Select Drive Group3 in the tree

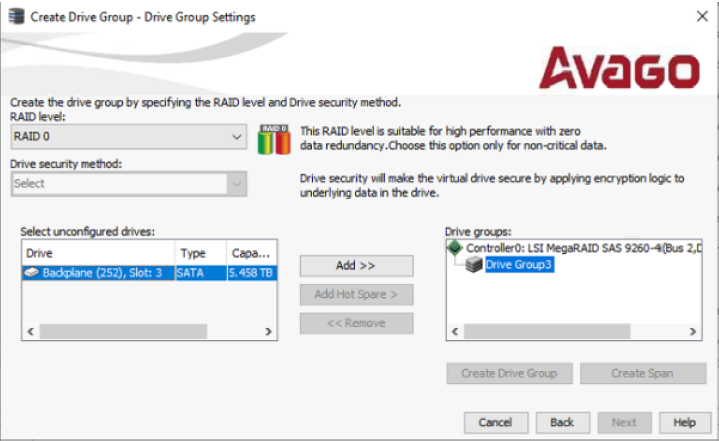(x=520, y=265)
